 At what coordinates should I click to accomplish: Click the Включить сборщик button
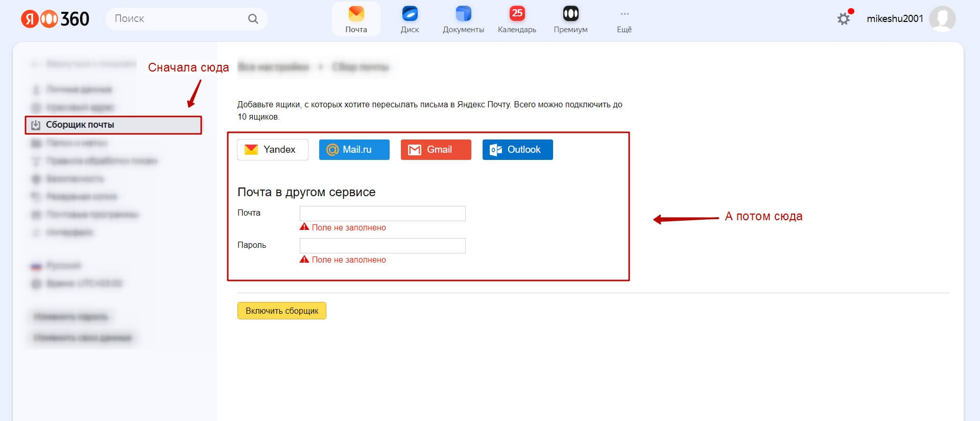click(x=282, y=311)
